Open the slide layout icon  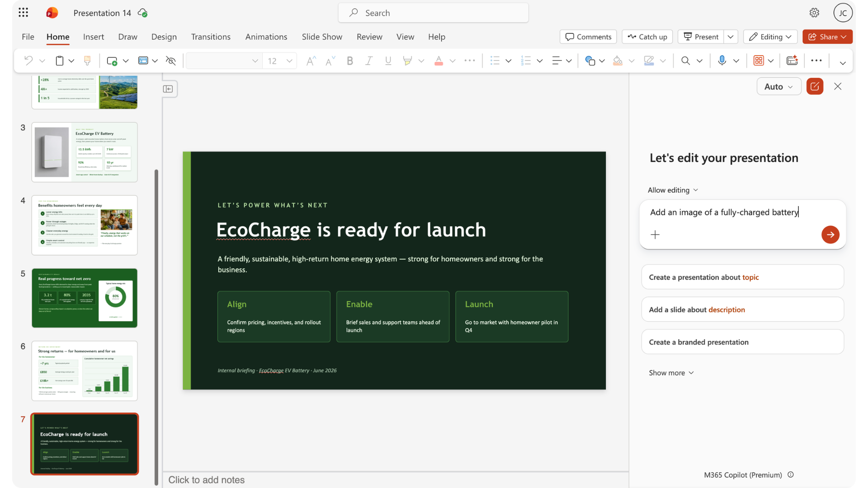[143, 61]
